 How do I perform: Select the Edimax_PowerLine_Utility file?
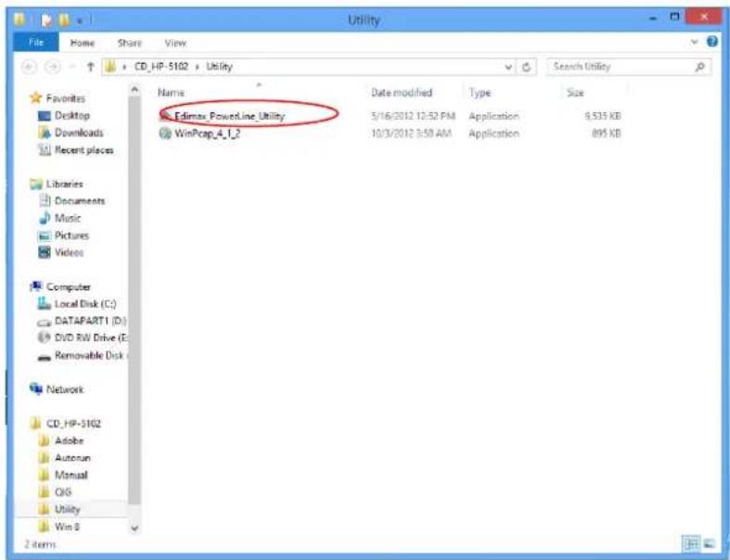(229, 116)
